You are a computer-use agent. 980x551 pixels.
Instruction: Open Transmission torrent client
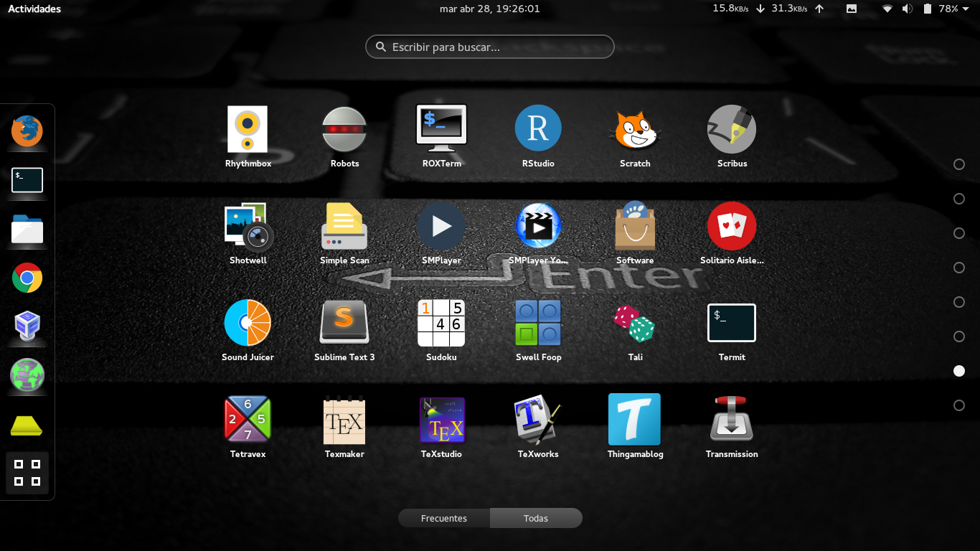[732, 418]
